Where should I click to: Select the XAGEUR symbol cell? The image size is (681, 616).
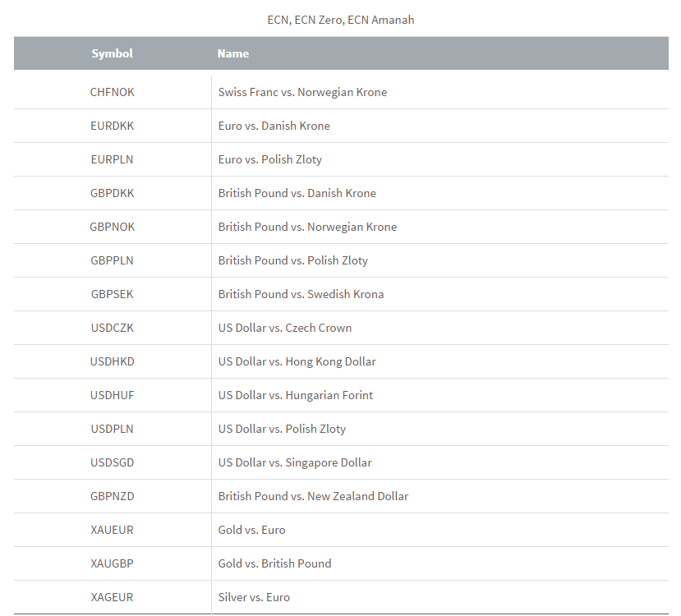click(112, 597)
